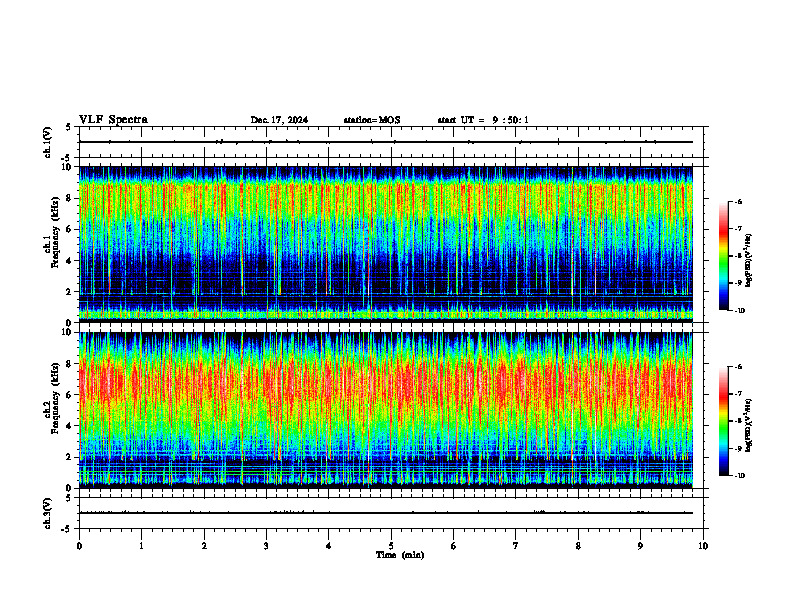The width and height of the screenshot is (792, 612).
Task: Click the "4" kHz tick on ch.1 frequency axis
Action: coord(70,261)
